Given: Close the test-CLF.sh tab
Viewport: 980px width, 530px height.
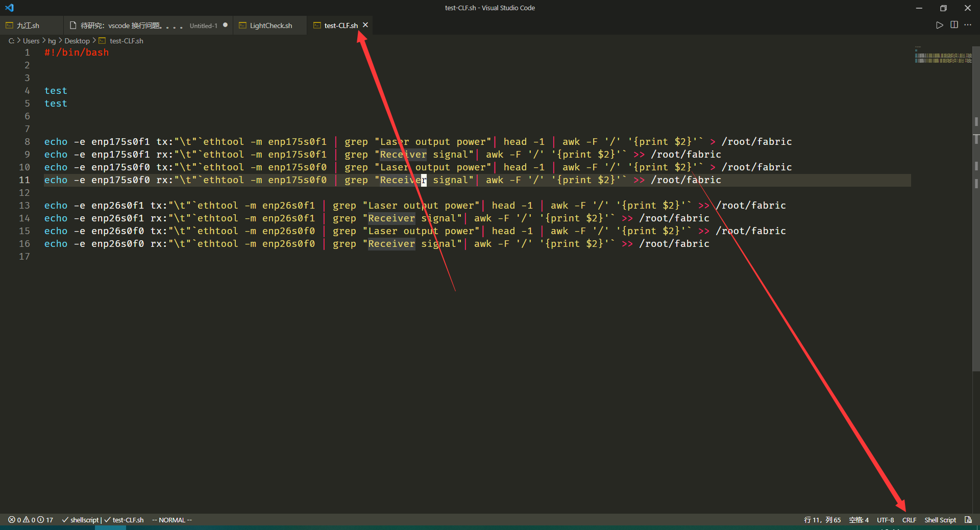Looking at the screenshot, I should pos(365,25).
